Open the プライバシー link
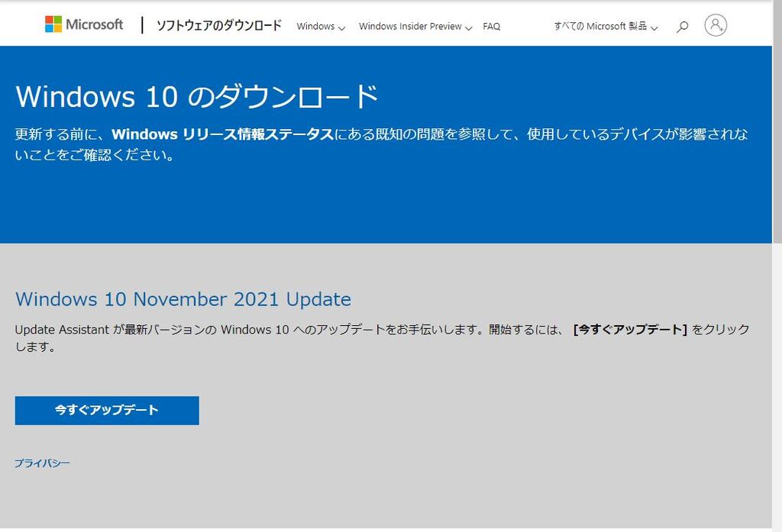The image size is (782, 532). [42, 463]
